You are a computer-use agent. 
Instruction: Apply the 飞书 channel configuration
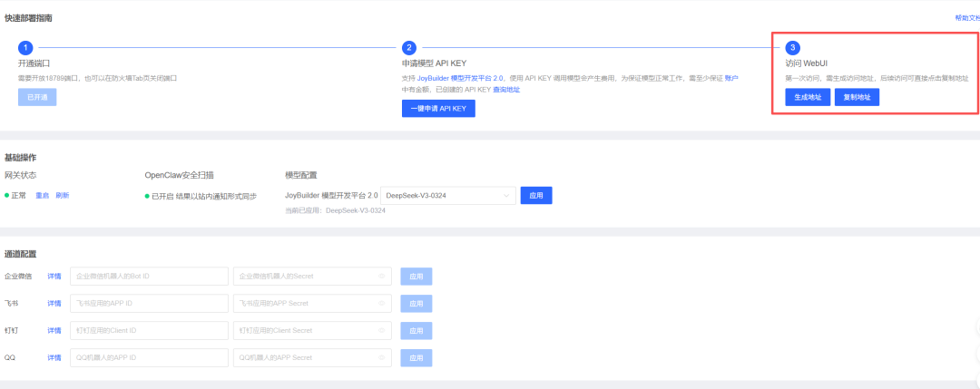point(416,304)
